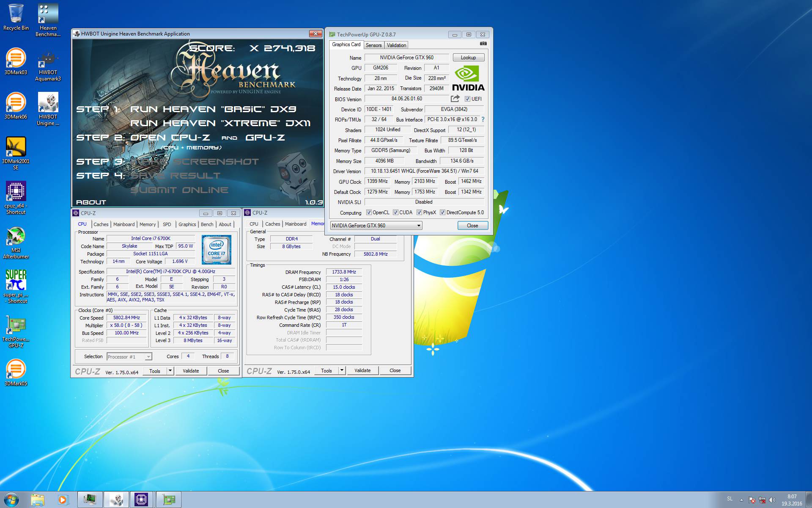Click the NVIDIA logo in GPU-Z
The height and width of the screenshot is (508, 812).
click(x=468, y=78)
